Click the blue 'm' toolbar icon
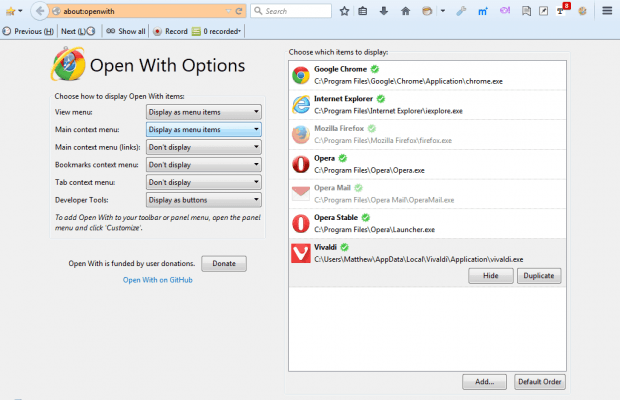The image size is (620, 400). pyautogui.click(x=483, y=11)
